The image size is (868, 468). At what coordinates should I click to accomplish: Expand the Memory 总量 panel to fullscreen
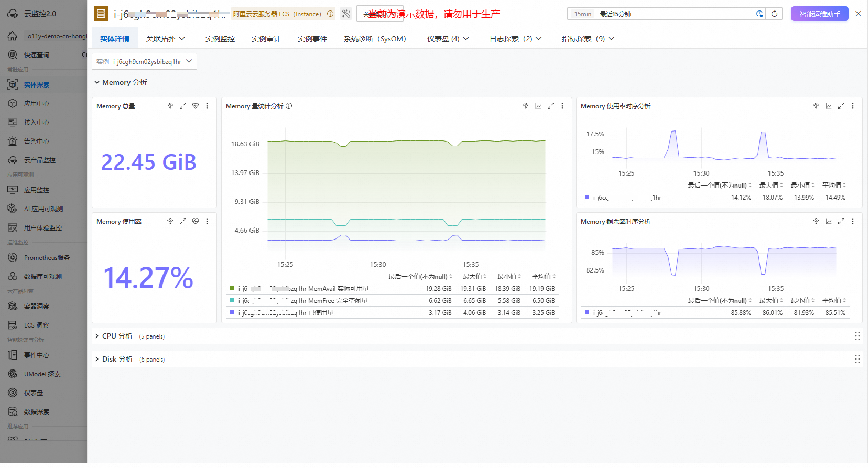pyautogui.click(x=183, y=106)
